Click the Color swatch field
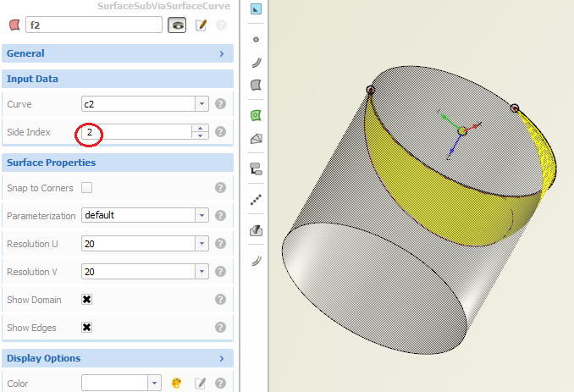Viewport: 574px width, 392px height. click(x=114, y=383)
